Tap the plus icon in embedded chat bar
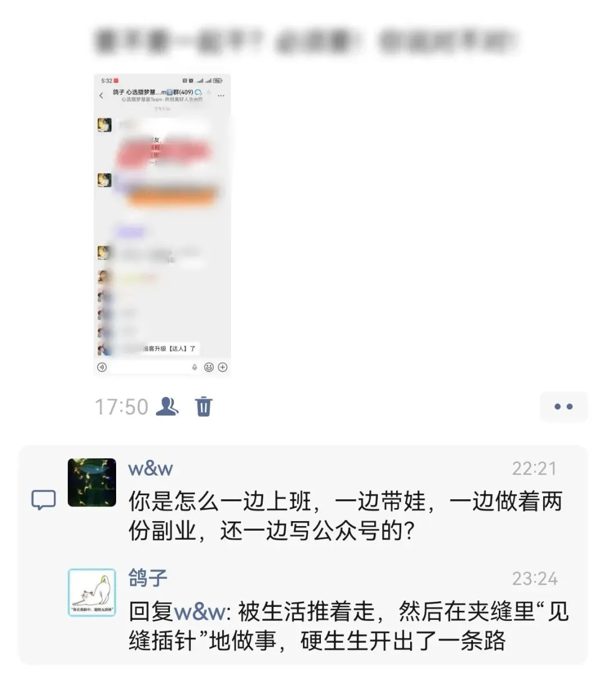 (223, 367)
